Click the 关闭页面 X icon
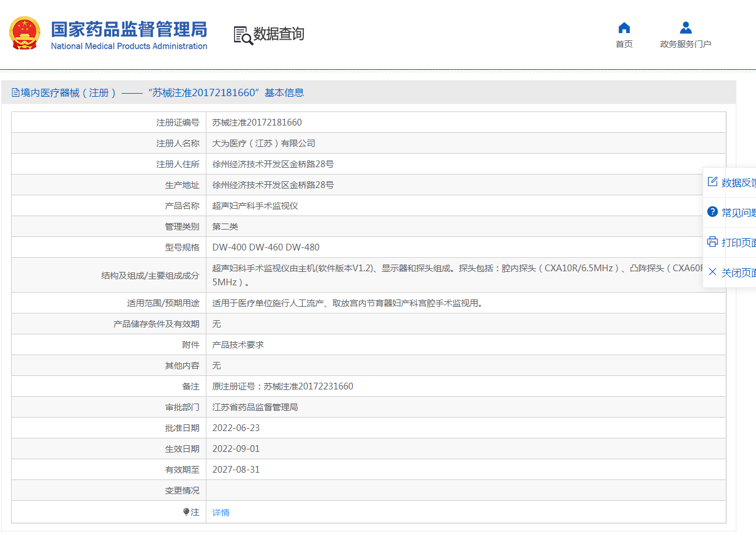The width and height of the screenshot is (756, 537). point(713,272)
